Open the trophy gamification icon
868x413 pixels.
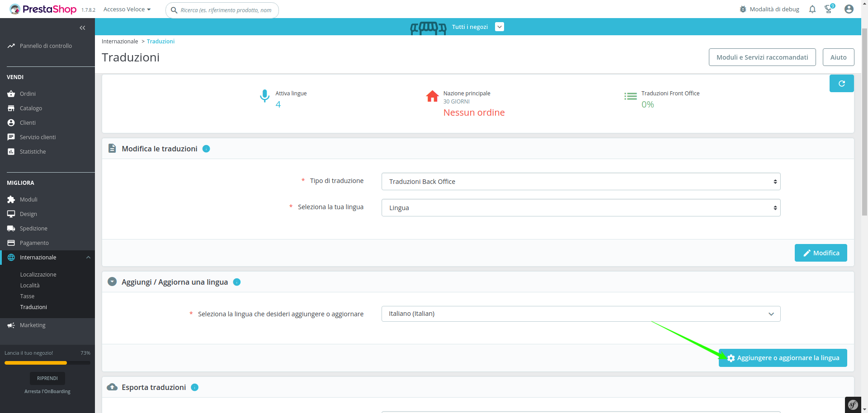(829, 9)
